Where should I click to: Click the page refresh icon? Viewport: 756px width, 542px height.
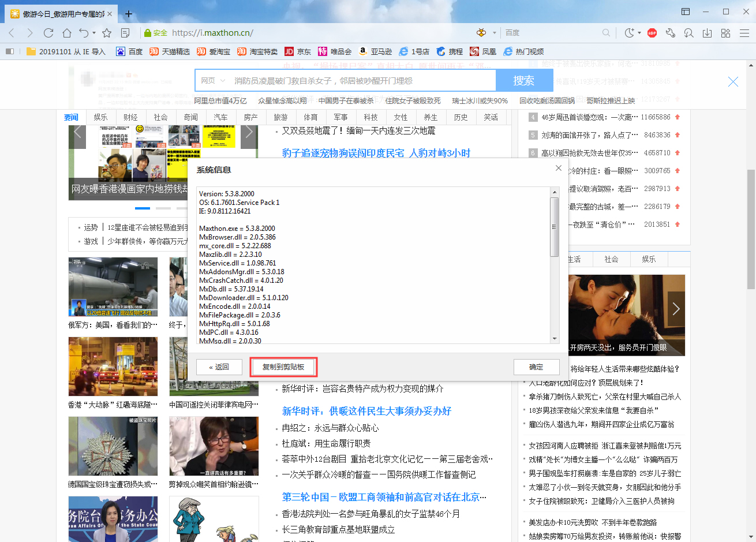click(x=48, y=33)
